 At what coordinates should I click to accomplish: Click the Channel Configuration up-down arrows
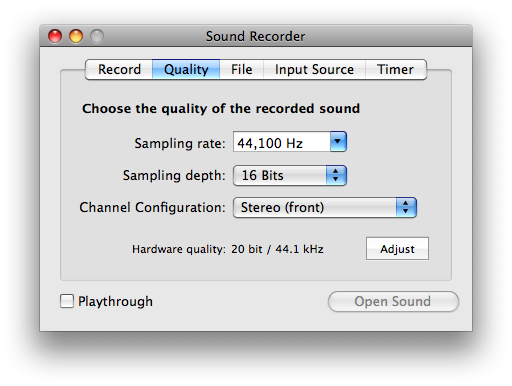(406, 207)
